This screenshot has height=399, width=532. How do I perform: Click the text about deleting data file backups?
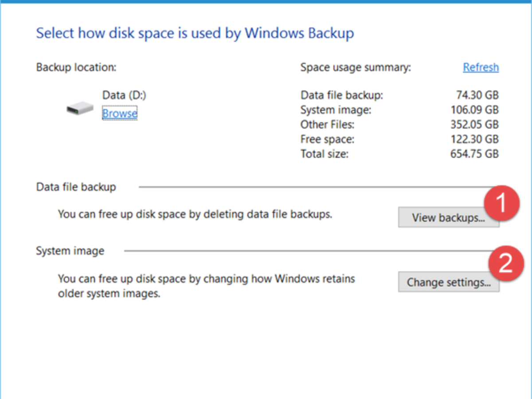(195, 215)
